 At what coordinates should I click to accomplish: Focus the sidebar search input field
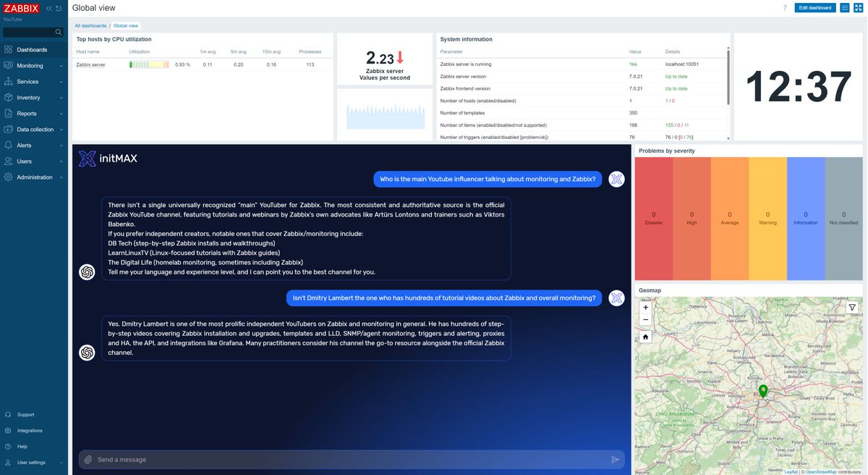coord(29,33)
